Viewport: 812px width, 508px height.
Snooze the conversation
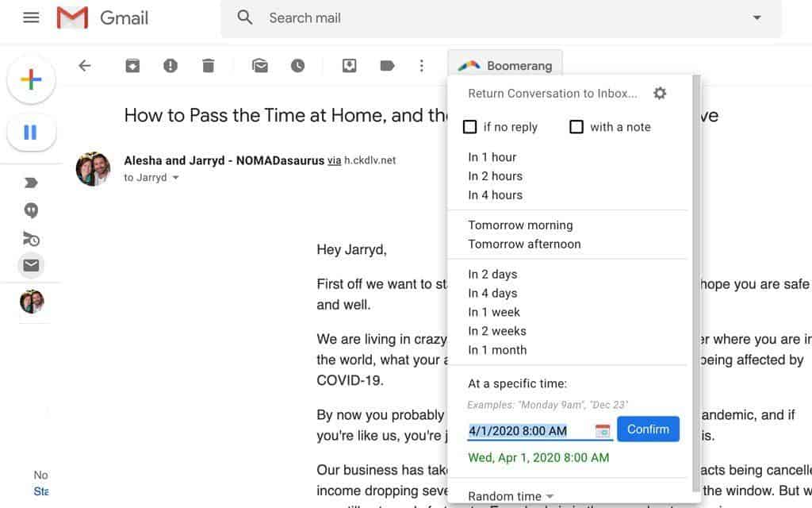pyautogui.click(x=298, y=65)
